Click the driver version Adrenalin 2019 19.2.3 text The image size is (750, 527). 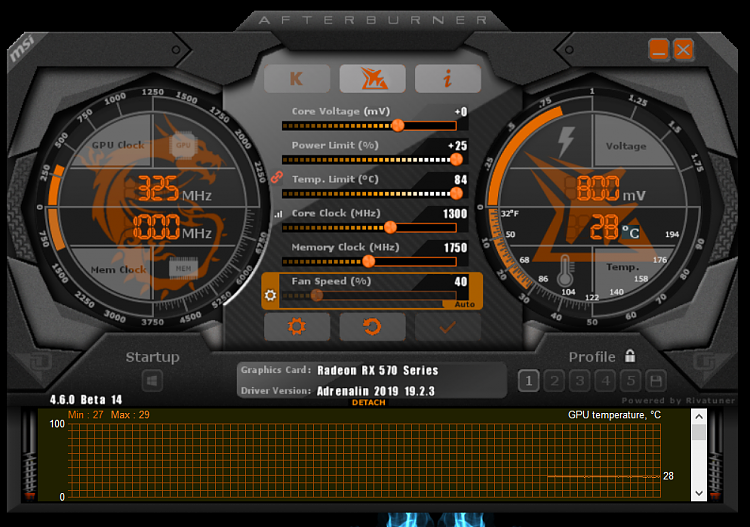point(376,391)
